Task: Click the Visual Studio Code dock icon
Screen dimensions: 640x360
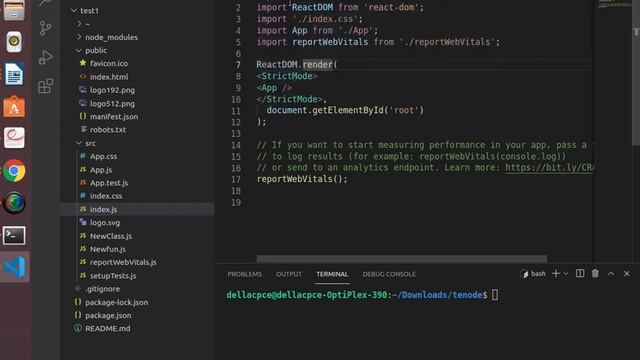Action: (15, 267)
